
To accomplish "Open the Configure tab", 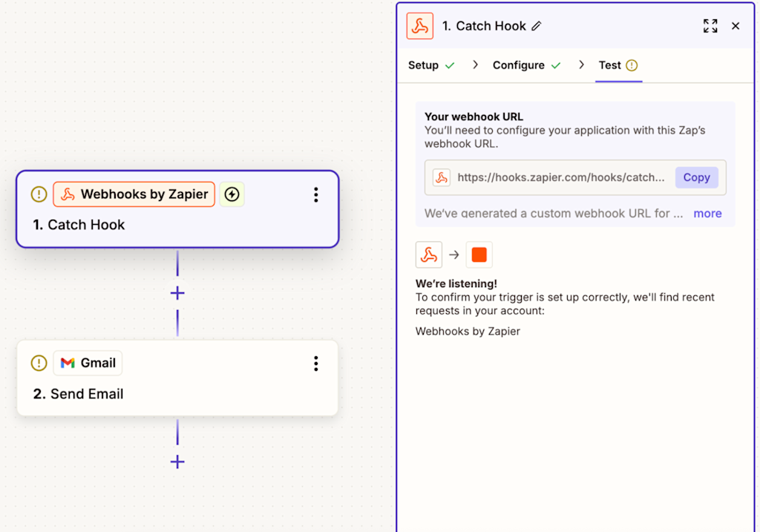I will [519, 65].
